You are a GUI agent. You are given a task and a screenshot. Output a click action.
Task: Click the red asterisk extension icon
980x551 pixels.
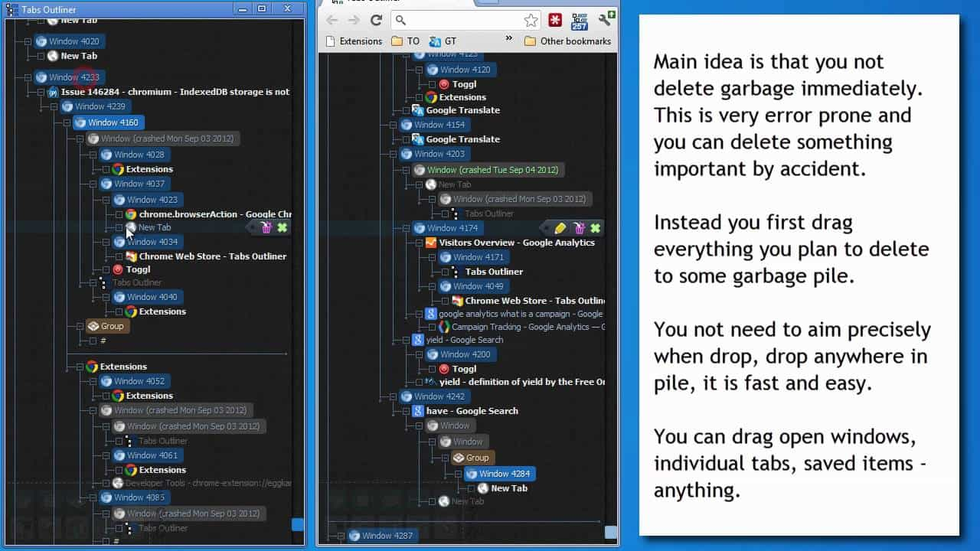tap(555, 21)
